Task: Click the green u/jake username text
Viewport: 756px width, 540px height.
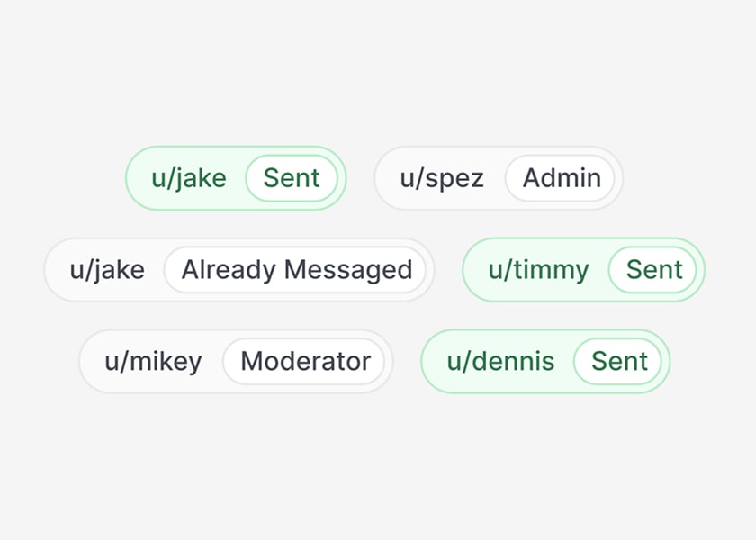Action: click(x=188, y=178)
